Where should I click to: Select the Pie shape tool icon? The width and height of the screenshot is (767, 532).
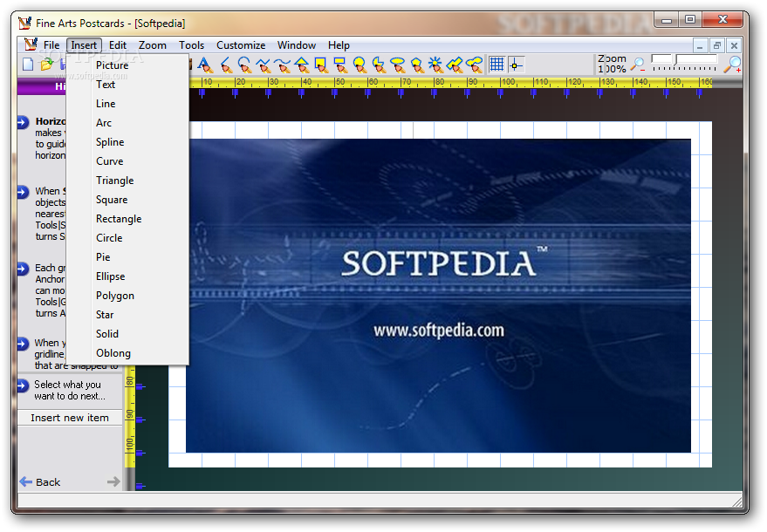pyautogui.click(x=379, y=65)
